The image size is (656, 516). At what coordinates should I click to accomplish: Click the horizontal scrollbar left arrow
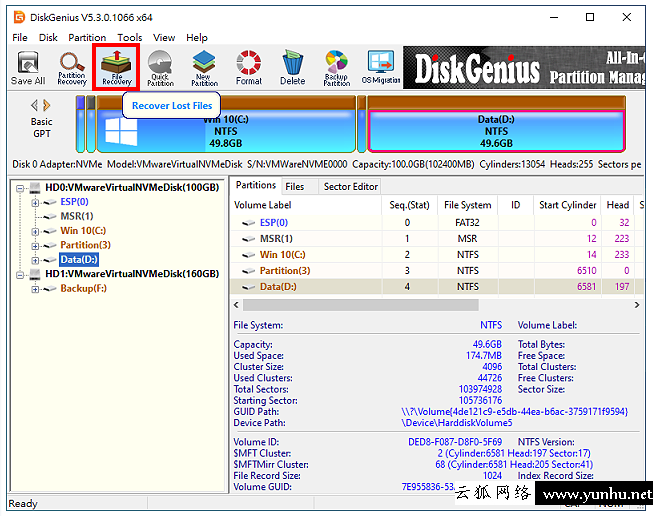[236, 305]
